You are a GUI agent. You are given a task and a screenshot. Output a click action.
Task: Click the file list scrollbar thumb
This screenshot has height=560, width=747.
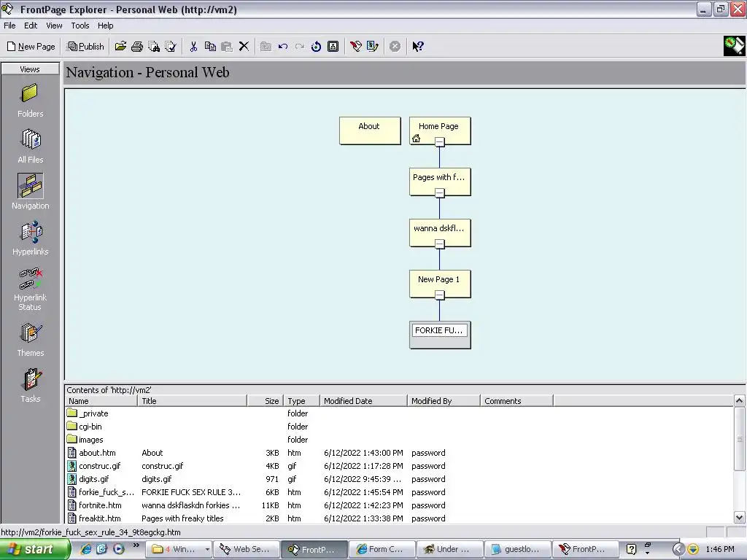(x=739, y=438)
